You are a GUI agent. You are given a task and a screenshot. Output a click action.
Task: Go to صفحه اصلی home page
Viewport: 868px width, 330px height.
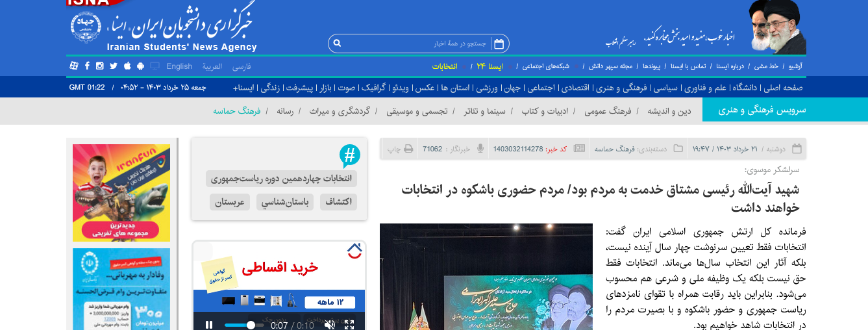pos(783,87)
